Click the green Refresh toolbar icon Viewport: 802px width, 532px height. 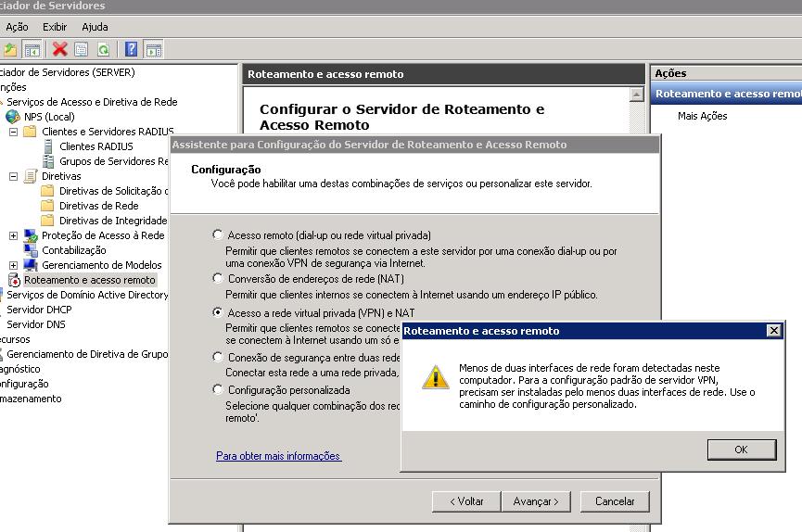[103, 50]
